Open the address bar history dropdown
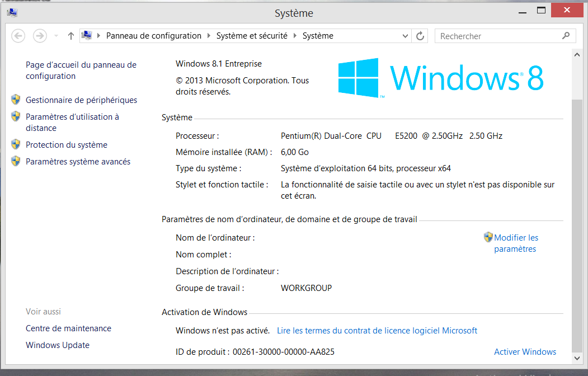588x376 pixels. coord(405,36)
